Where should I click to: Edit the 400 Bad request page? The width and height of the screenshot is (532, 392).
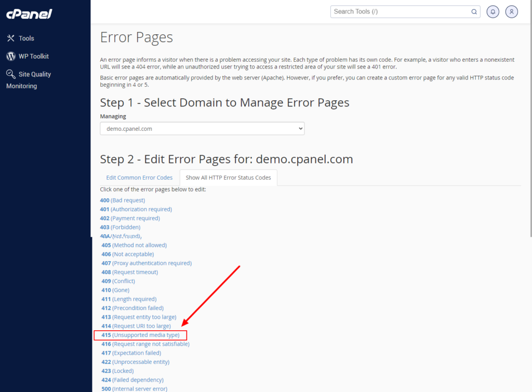pyautogui.click(x=123, y=200)
